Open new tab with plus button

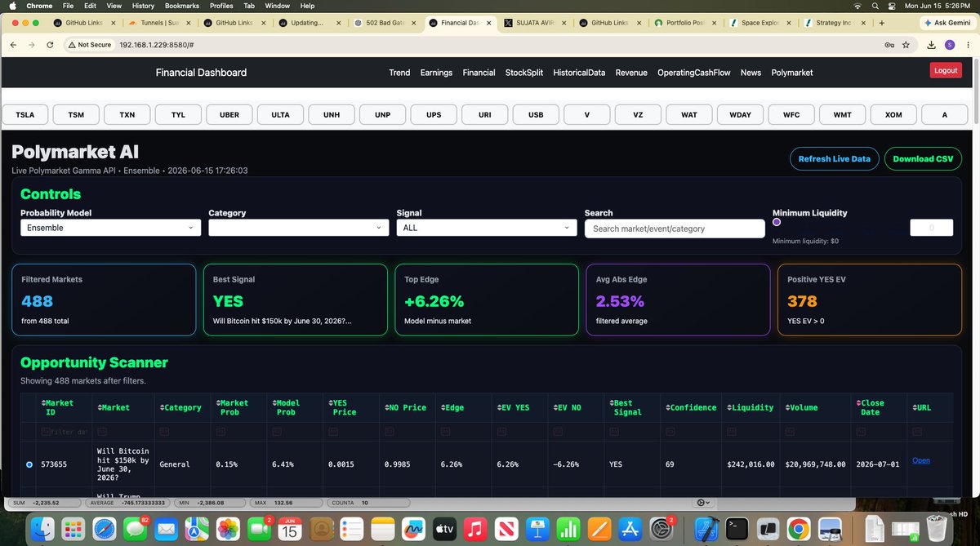pos(882,23)
